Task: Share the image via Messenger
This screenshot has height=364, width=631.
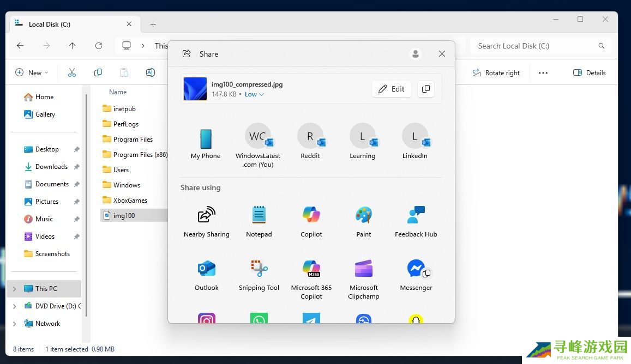Action: tap(416, 275)
